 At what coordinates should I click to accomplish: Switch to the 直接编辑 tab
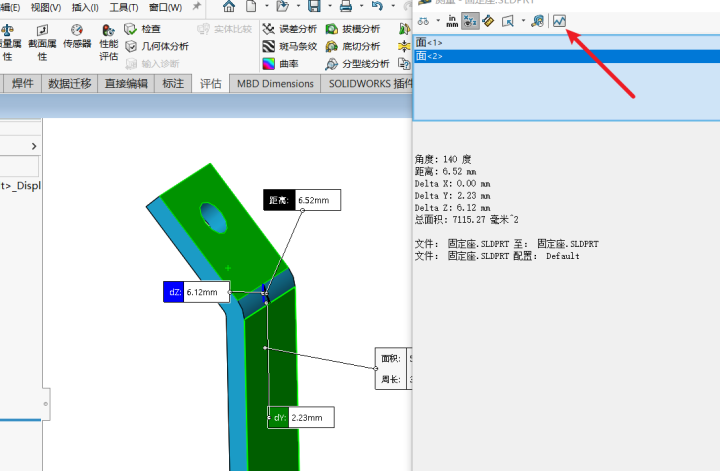(x=126, y=84)
